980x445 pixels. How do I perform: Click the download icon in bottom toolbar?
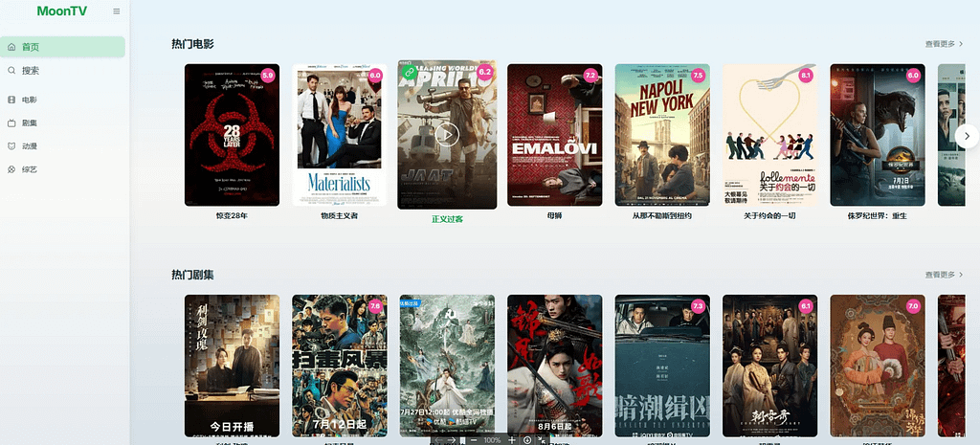coord(527,440)
